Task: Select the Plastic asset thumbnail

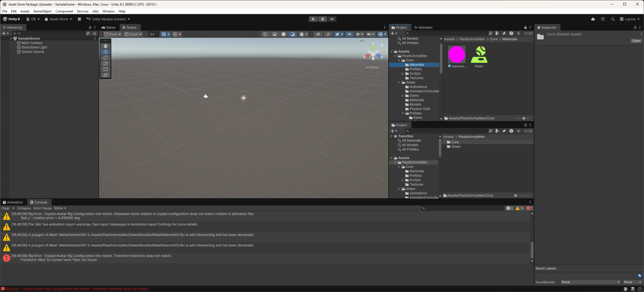Action: pyautogui.click(x=479, y=54)
